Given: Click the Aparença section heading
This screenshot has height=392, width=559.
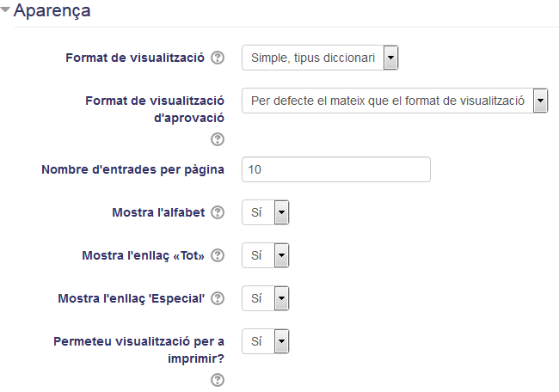Looking at the screenshot, I should (52, 10).
